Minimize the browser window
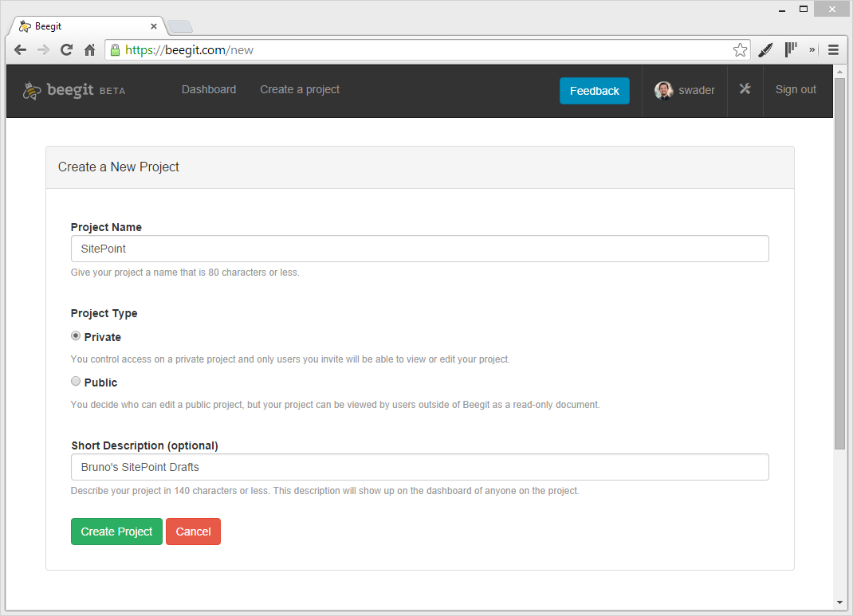The image size is (853, 616). [x=782, y=10]
